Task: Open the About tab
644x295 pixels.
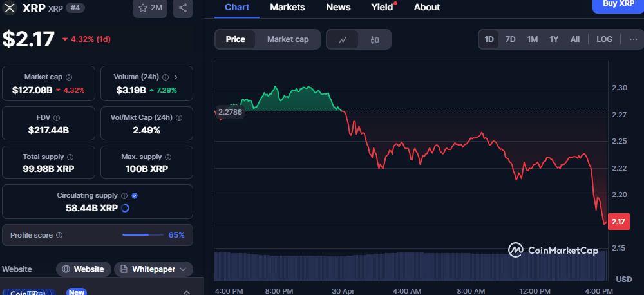Action: pos(427,7)
